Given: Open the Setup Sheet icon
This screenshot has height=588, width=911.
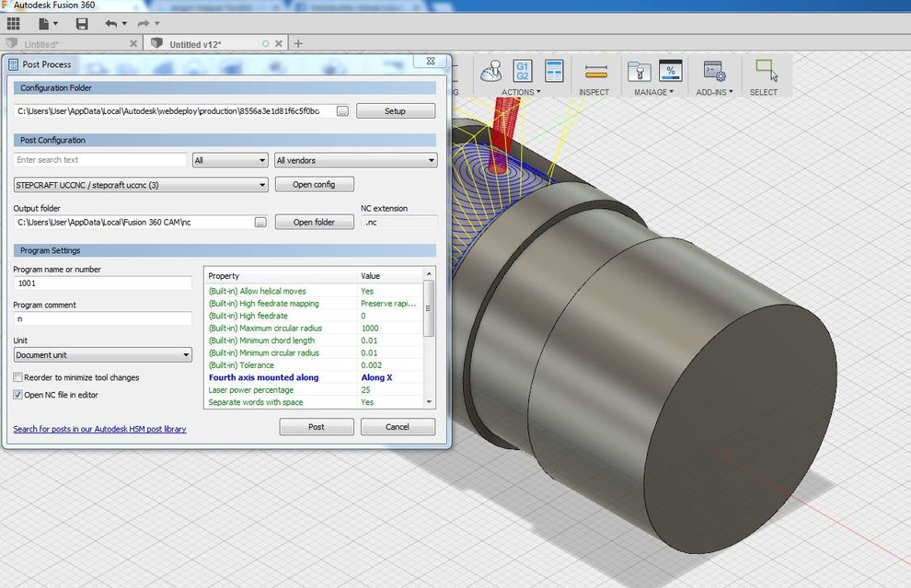Looking at the screenshot, I should [x=554, y=71].
